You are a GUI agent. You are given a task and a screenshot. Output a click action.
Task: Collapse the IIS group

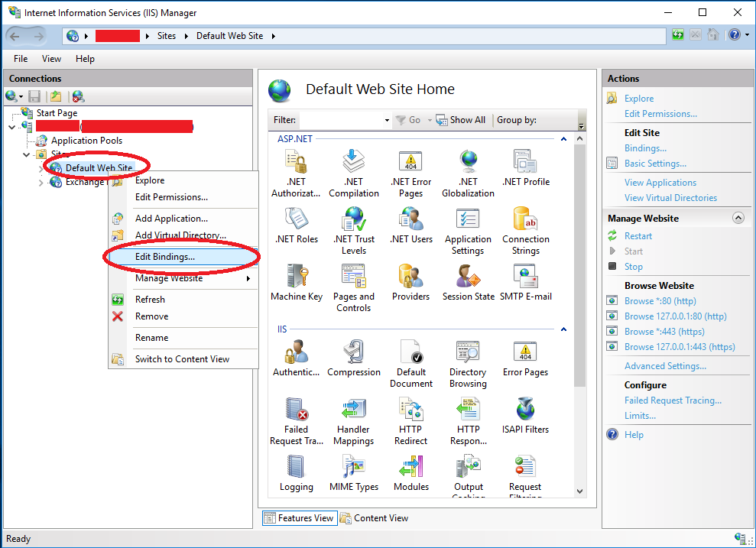[563, 329]
